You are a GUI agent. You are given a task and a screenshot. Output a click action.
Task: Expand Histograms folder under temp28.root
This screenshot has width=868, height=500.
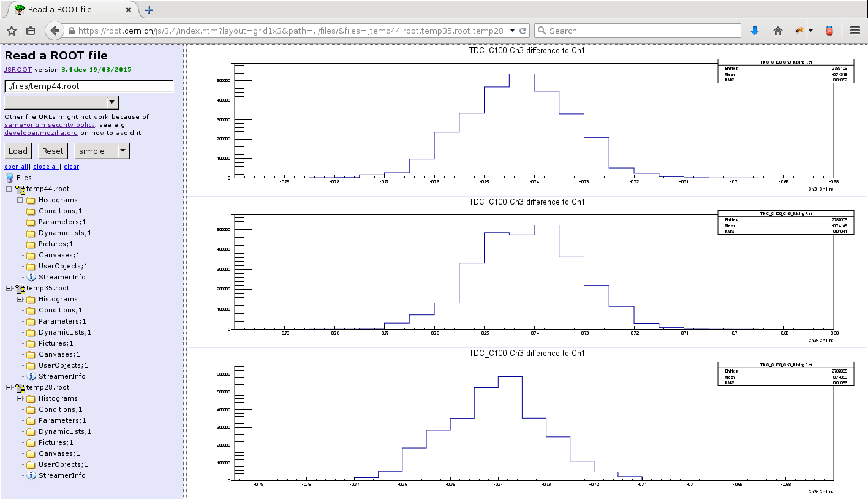[x=20, y=398]
